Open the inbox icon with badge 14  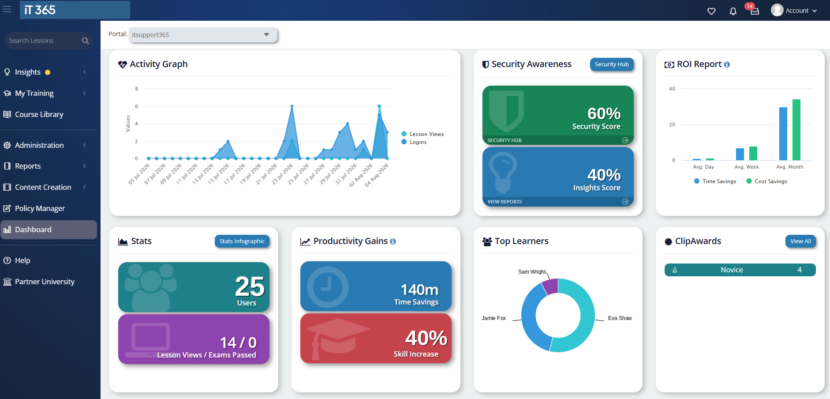click(x=754, y=11)
